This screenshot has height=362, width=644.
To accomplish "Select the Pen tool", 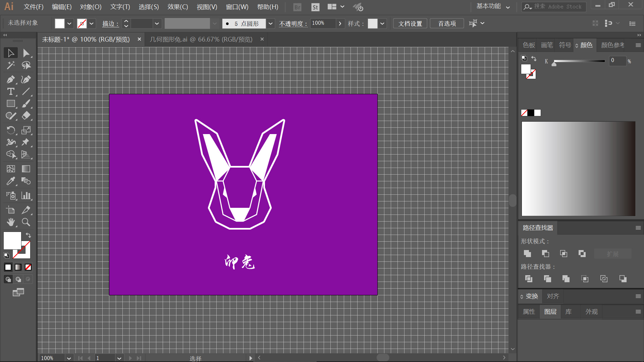I will 10,79.
